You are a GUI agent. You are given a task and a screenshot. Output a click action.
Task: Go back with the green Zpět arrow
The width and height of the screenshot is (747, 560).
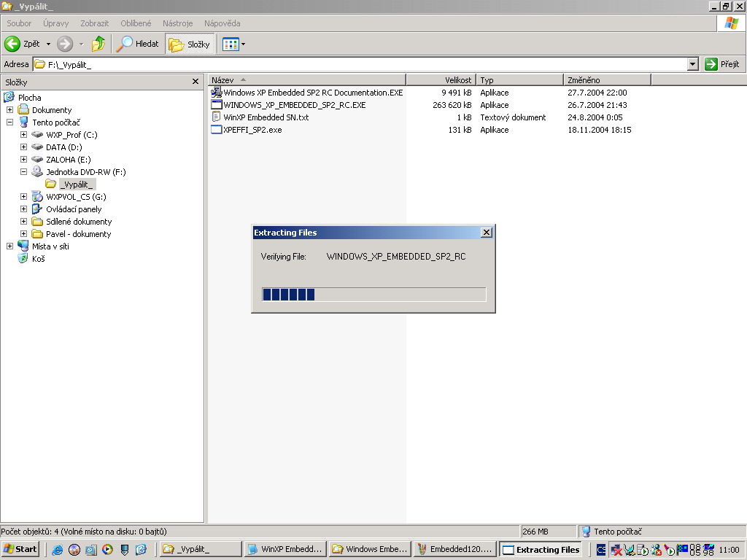point(12,44)
